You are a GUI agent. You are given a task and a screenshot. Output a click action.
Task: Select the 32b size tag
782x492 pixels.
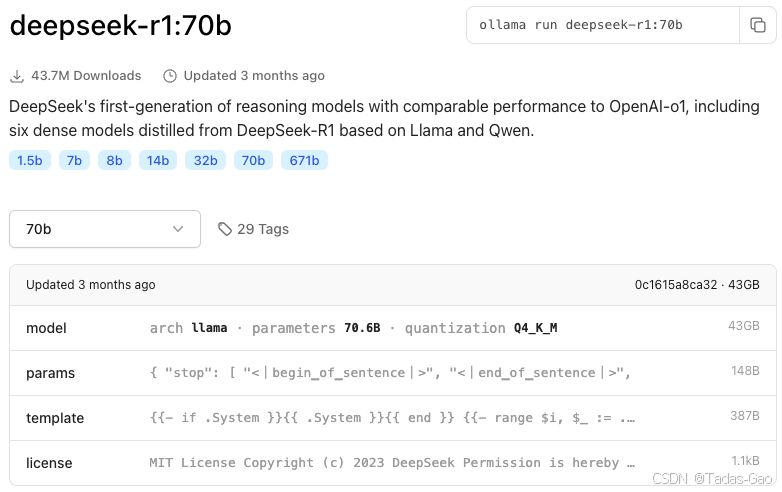205,161
